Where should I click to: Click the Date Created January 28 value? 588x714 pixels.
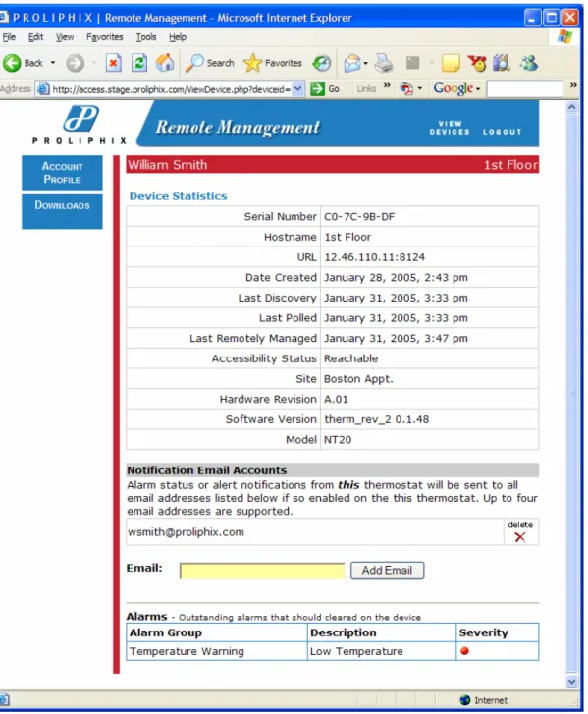pos(396,277)
